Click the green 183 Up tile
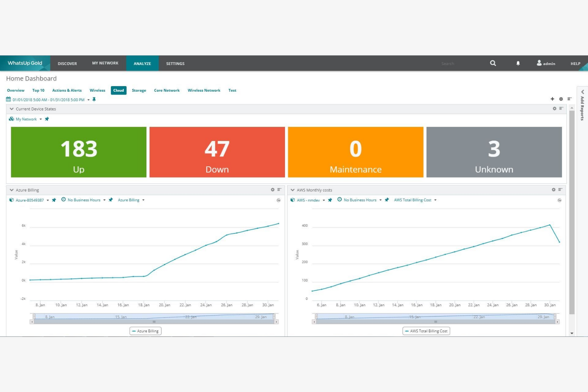Image resolution: width=588 pixels, height=392 pixels. [x=79, y=152]
